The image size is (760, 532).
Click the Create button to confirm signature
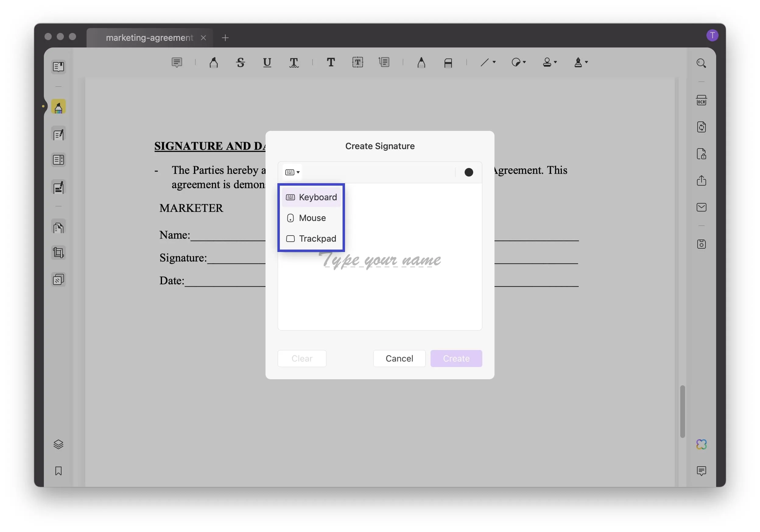456,358
